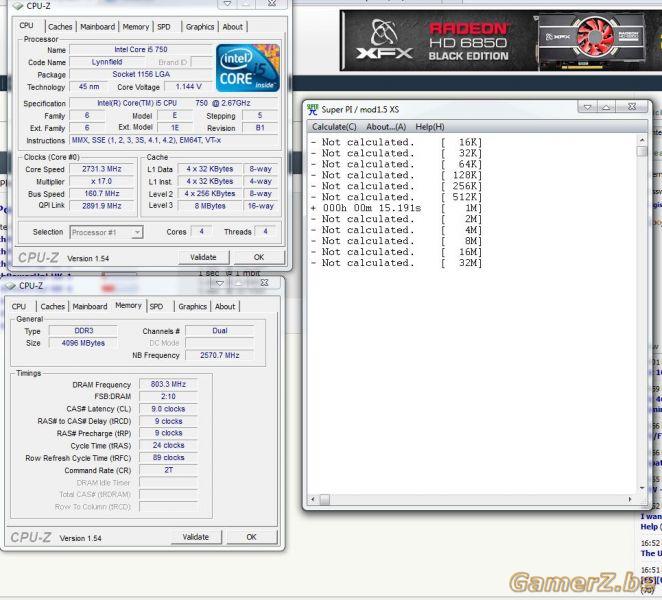Open the Calculate(C) menu in Super PI
Screen dimensions: 662x600
(x=334, y=127)
